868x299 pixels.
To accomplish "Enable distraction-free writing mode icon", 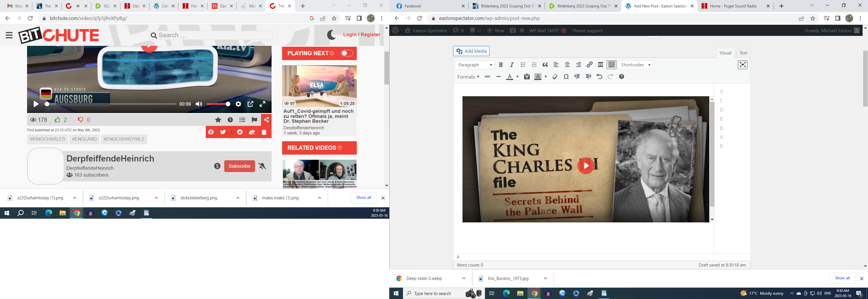I will click(x=742, y=65).
